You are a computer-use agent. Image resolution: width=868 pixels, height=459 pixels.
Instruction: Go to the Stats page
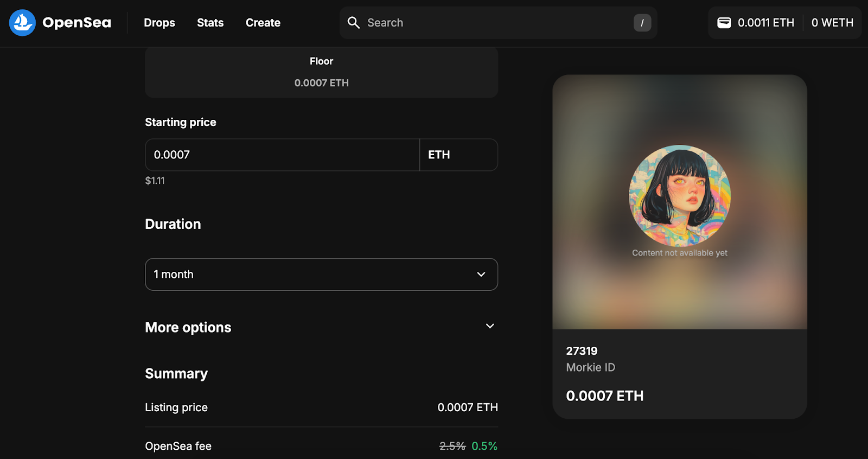210,23
